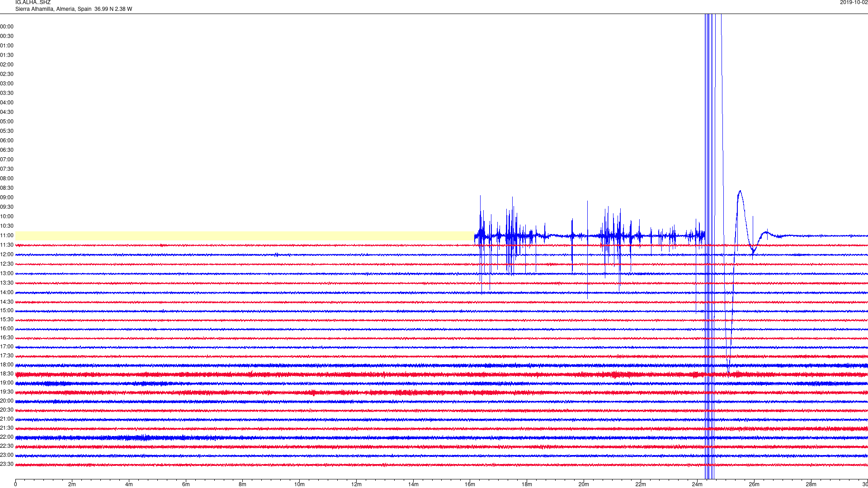This screenshot has width=868, height=488.
Task: Click the station code IG.ALHA..SHZ header
Action: coord(33,3)
